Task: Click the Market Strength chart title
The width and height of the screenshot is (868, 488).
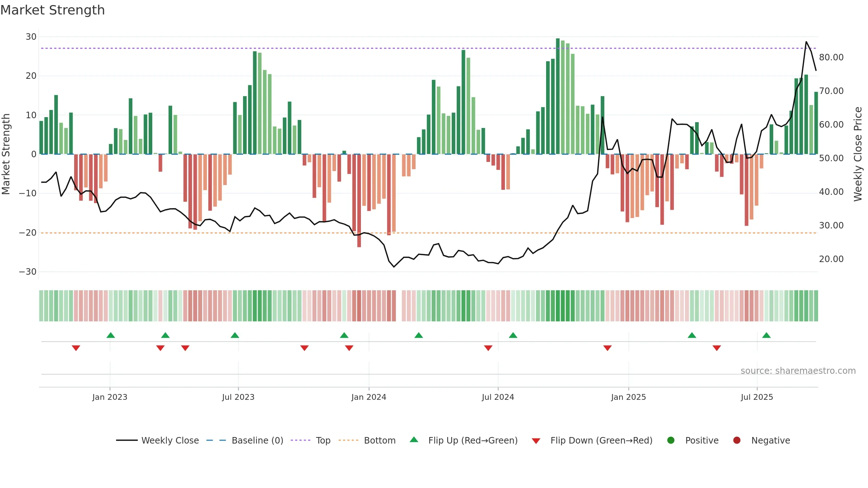Action: 53,10
